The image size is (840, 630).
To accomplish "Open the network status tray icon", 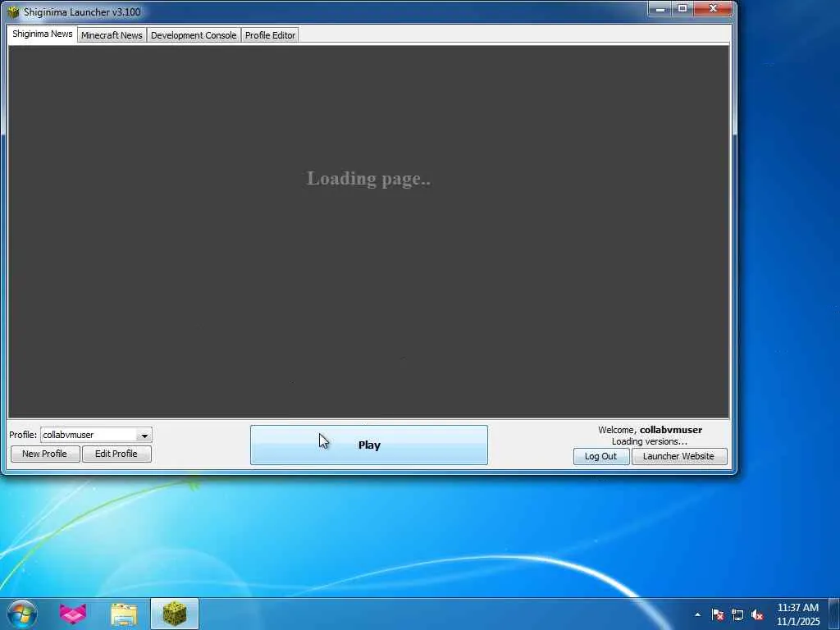I will click(x=737, y=614).
